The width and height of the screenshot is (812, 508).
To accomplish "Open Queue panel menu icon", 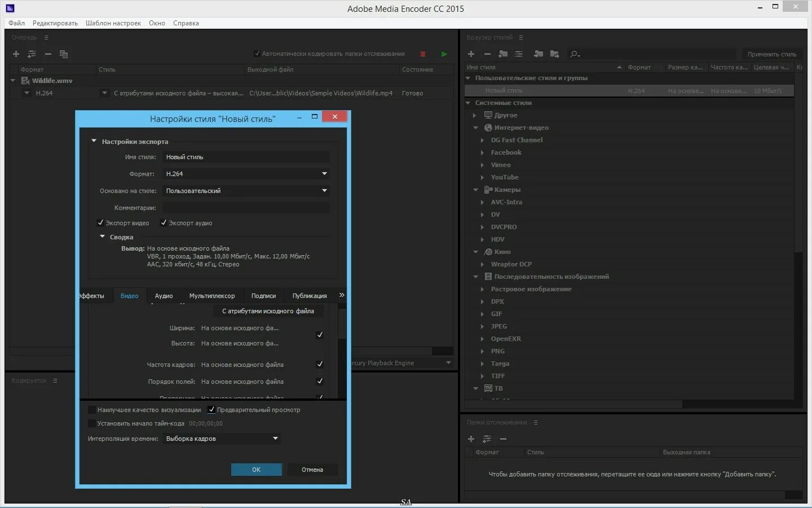I will (x=46, y=37).
